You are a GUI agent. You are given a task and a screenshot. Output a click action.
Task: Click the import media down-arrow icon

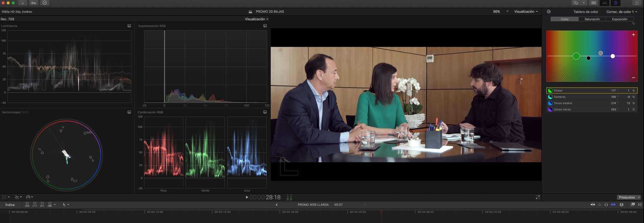23,3
